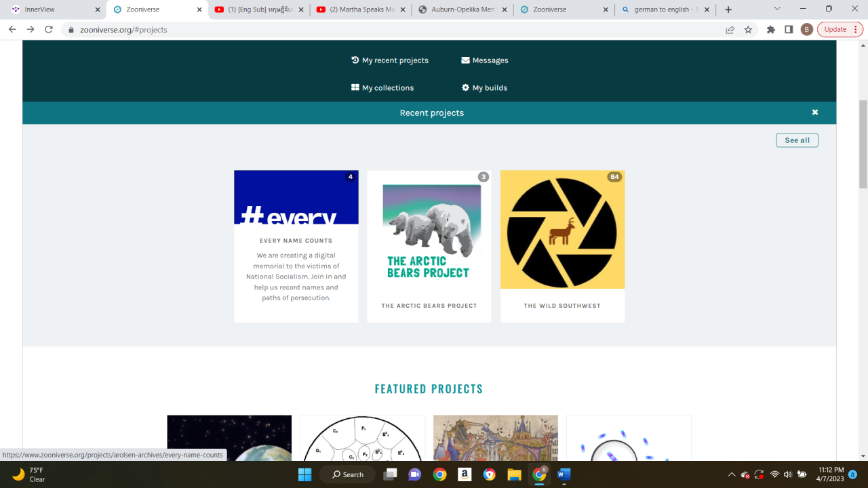Open the Chrome profile avatar B

point(807,29)
